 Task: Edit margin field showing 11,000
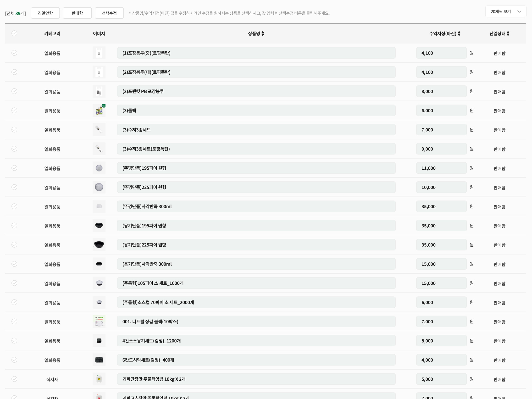(x=441, y=168)
